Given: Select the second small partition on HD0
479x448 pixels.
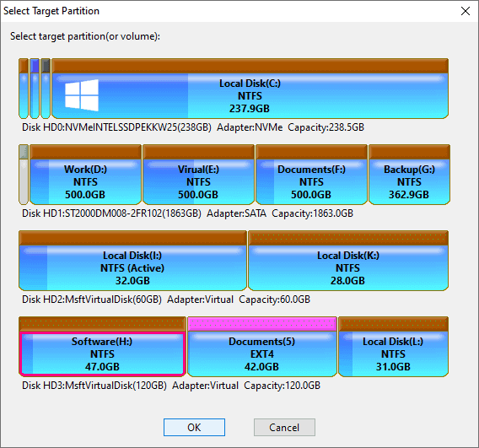Looking at the screenshot, I should point(35,89).
